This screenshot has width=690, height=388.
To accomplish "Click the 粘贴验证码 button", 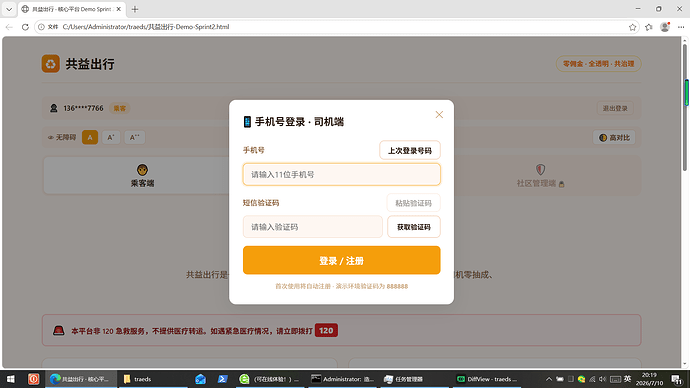I will coord(413,203).
